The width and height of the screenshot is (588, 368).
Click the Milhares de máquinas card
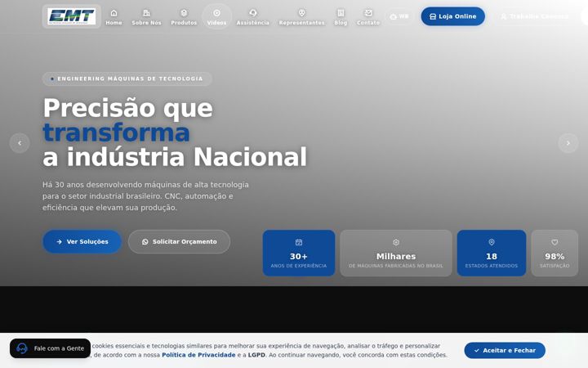click(x=396, y=253)
